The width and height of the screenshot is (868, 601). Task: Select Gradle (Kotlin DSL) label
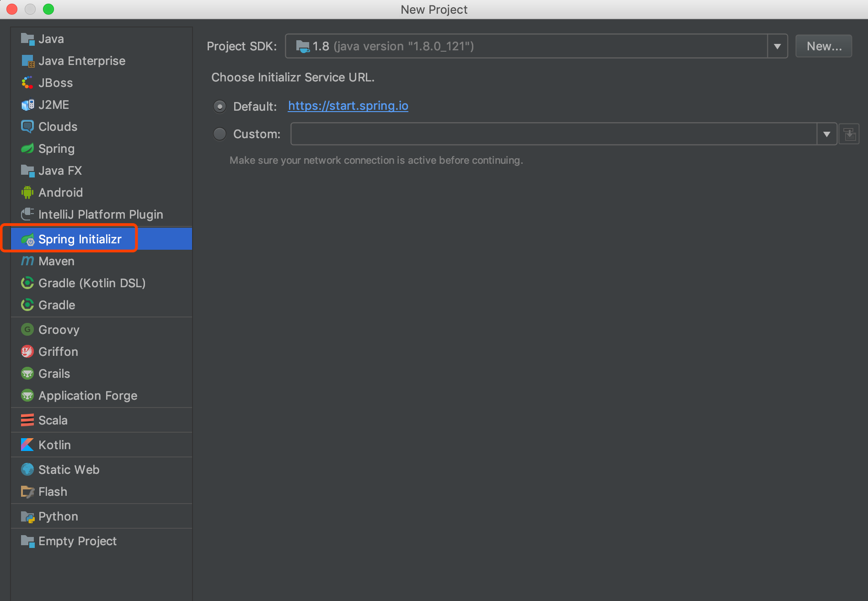coord(92,284)
